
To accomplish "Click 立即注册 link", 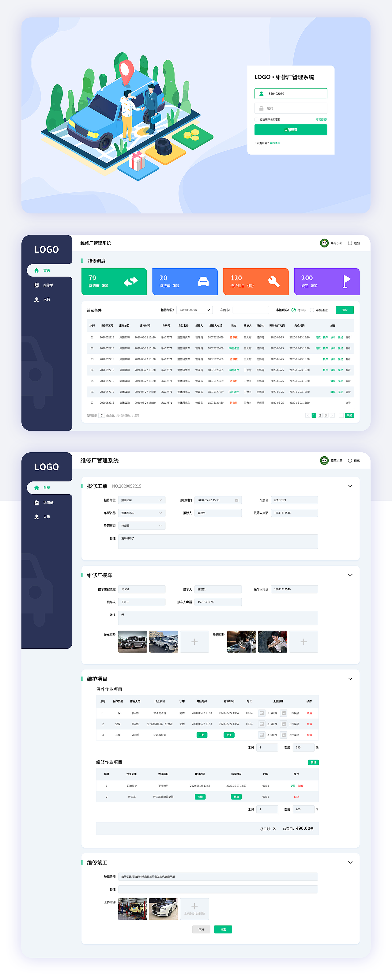I will coord(275,143).
